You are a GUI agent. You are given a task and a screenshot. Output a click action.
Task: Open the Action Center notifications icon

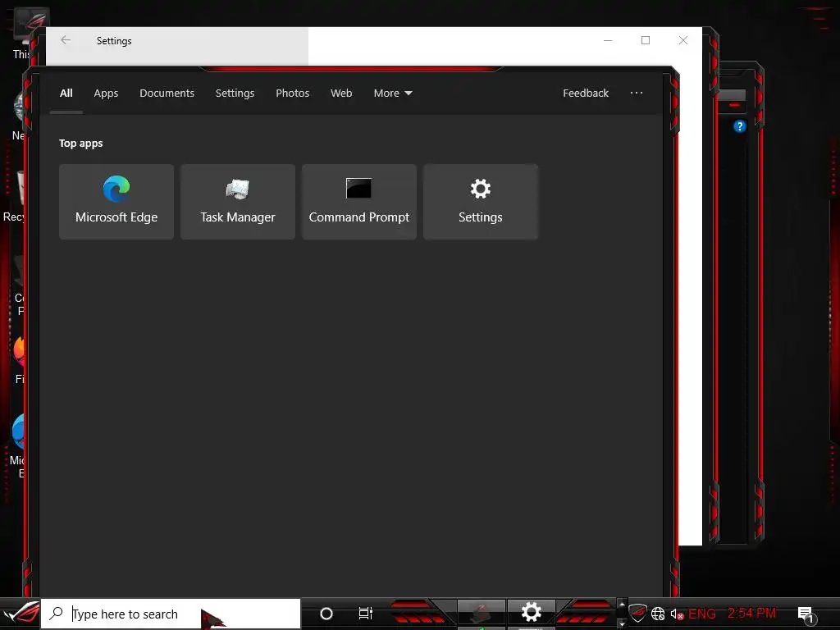(x=806, y=614)
